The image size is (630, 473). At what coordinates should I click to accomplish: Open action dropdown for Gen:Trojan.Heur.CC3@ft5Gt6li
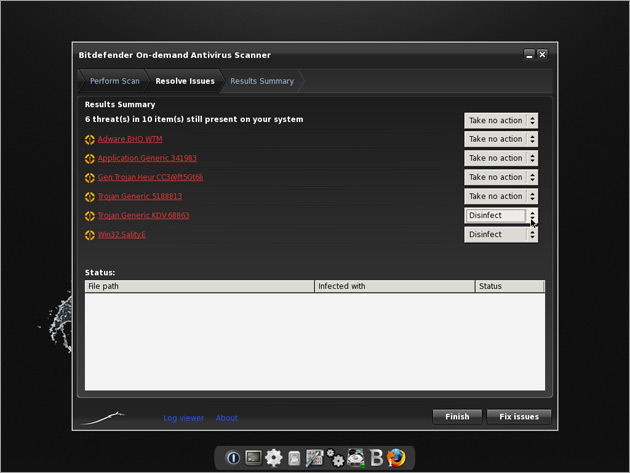[x=501, y=177]
